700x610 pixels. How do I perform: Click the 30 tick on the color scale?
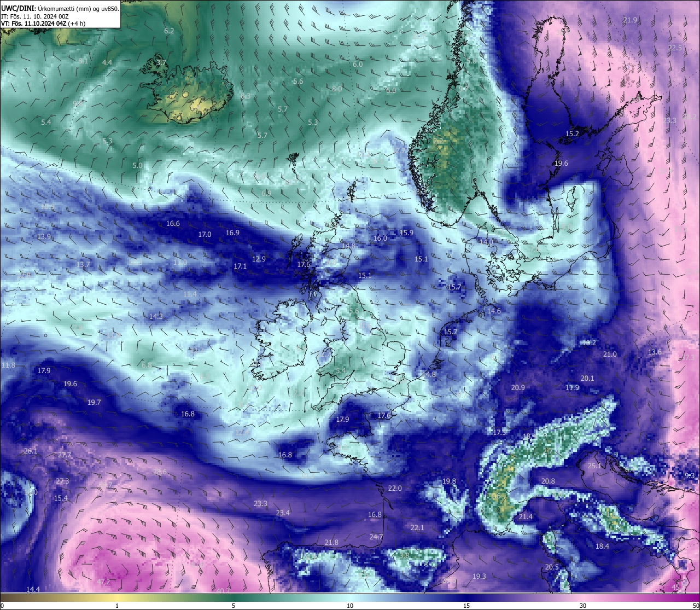coord(583,606)
